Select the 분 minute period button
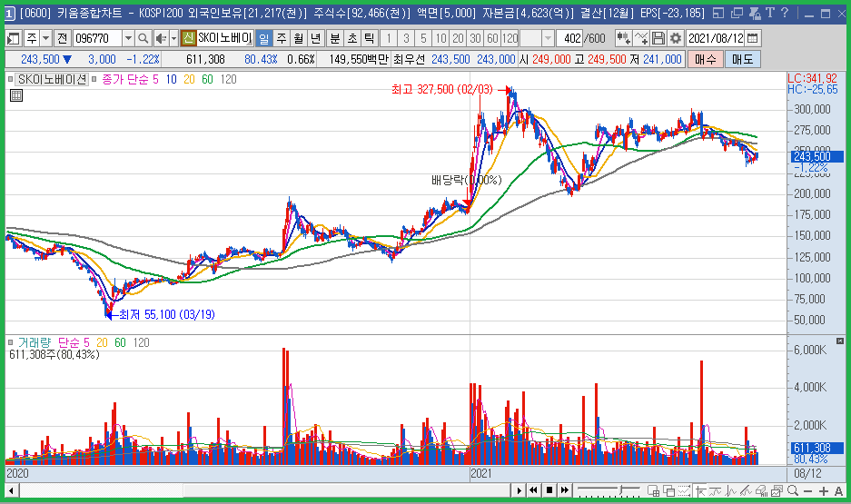851x504 pixels. [x=335, y=38]
